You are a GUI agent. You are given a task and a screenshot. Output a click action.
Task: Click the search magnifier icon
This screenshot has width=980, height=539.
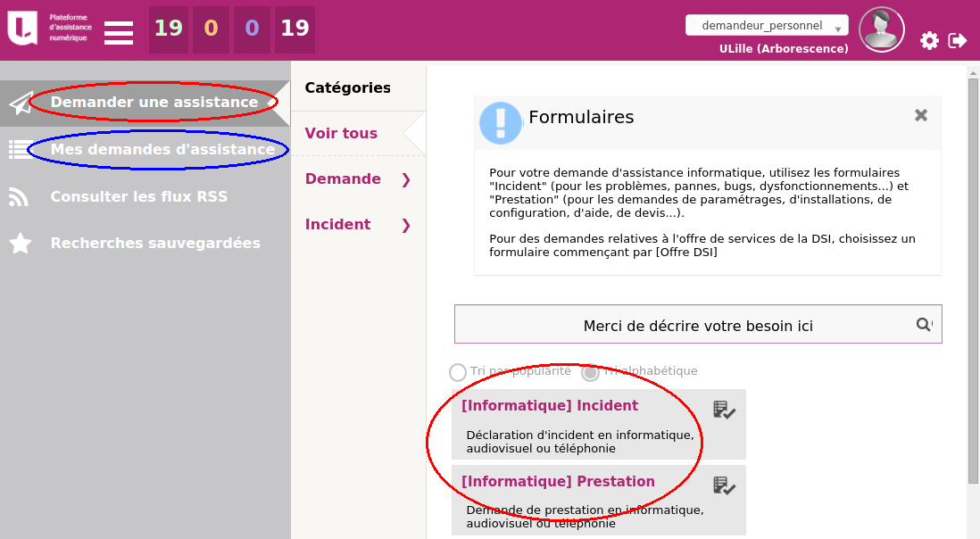924,325
